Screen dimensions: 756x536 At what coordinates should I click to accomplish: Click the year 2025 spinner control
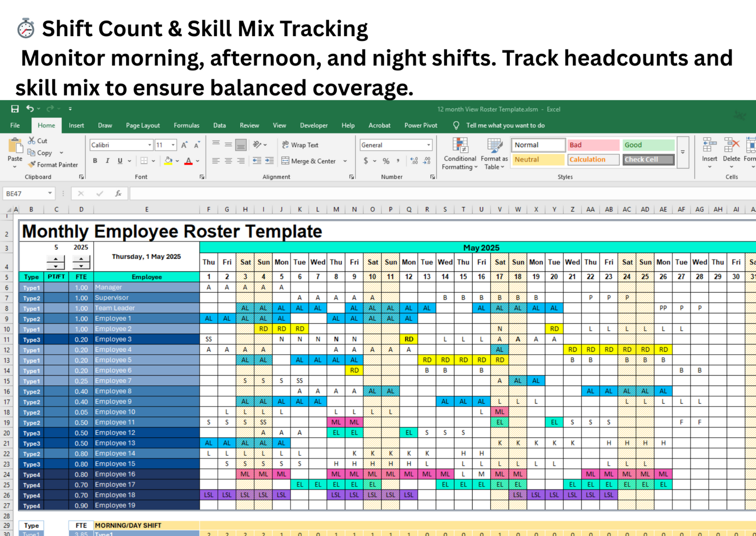click(x=81, y=262)
